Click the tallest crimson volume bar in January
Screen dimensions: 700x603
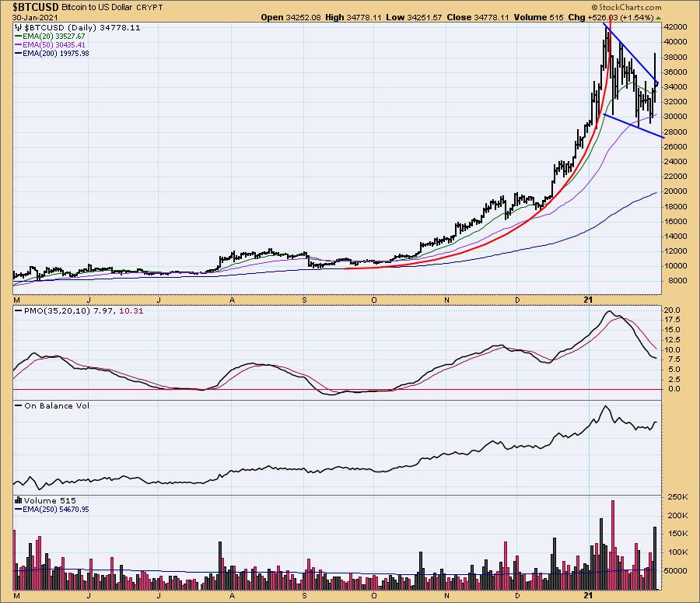tap(613, 545)
